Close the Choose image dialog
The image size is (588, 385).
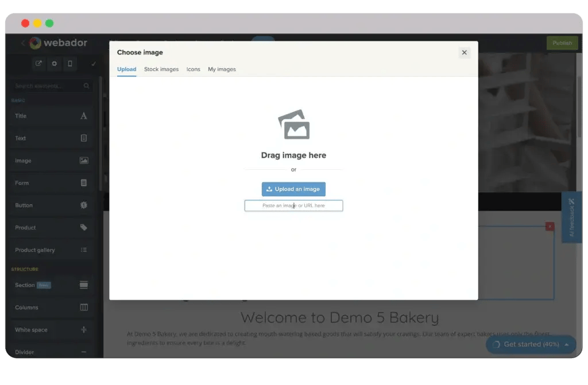click(465, 53)
